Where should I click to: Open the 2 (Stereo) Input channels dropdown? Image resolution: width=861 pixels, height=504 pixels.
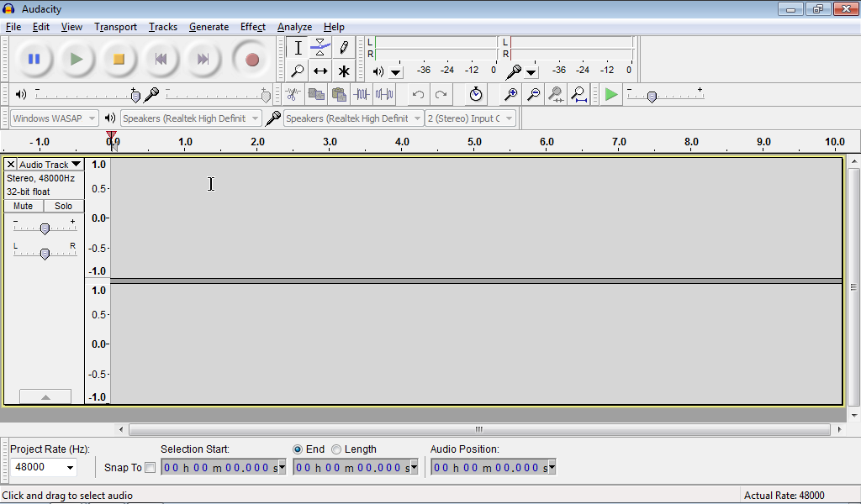pyautogui.click(x=471, y=118)
